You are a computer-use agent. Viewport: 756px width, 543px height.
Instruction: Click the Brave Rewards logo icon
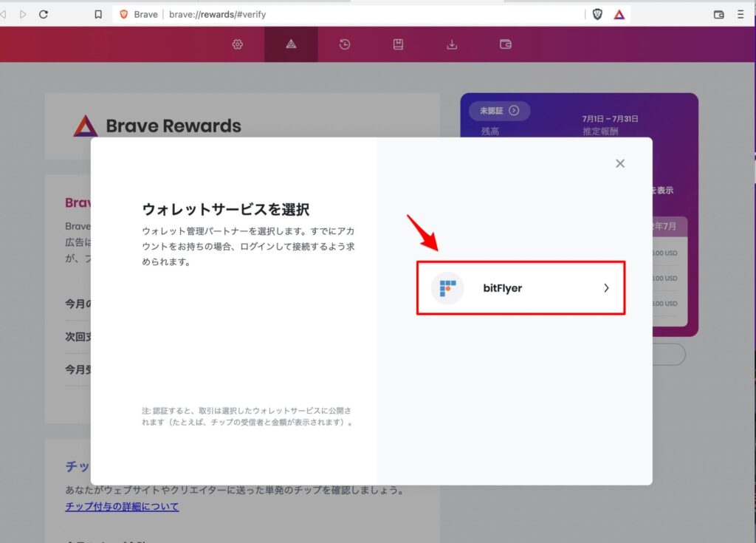86,126
